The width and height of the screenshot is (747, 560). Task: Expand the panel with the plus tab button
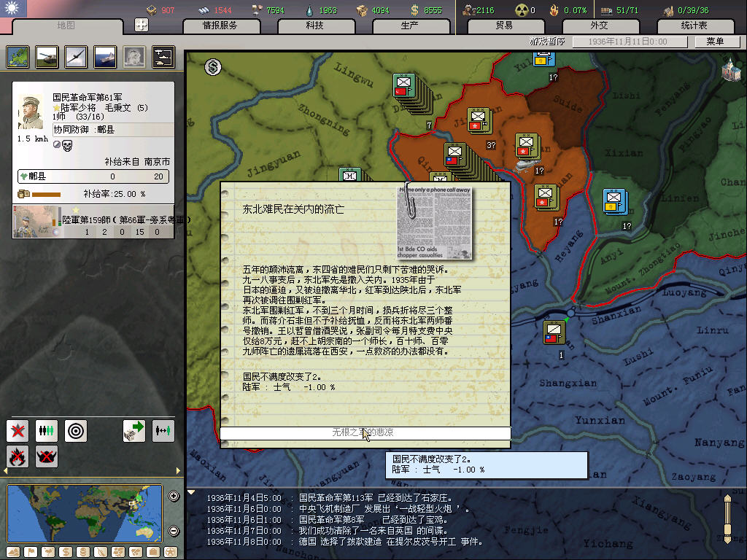[142, 25]
